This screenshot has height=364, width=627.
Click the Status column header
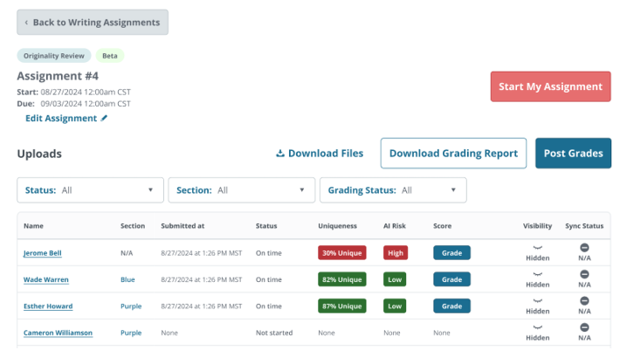[x=266, y=226]
